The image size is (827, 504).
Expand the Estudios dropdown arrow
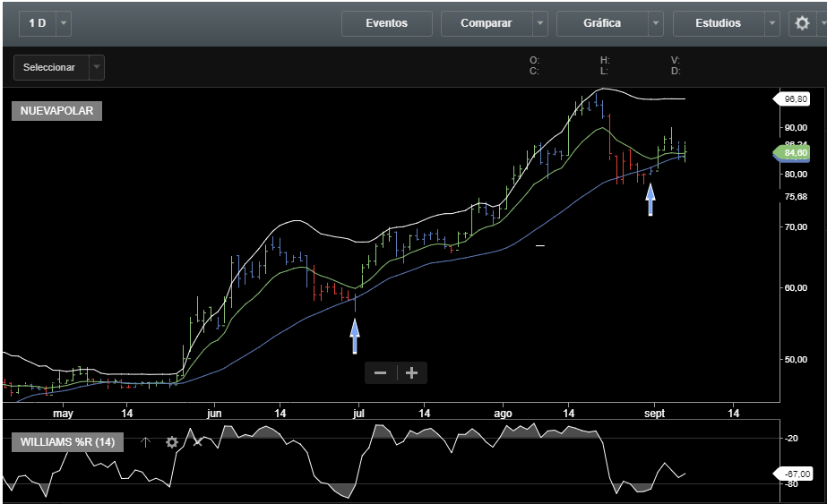772,23
